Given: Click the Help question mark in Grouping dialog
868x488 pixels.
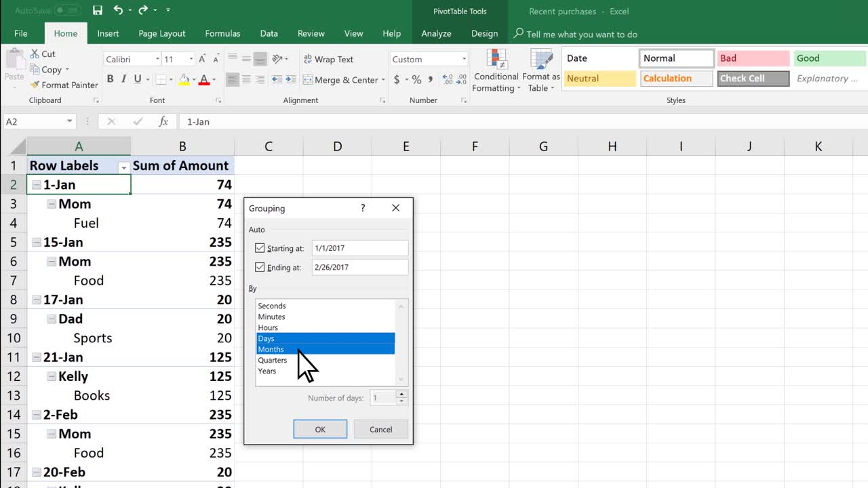Looking at the screenshot, I should pyautogui.click(x=363, y=208).
